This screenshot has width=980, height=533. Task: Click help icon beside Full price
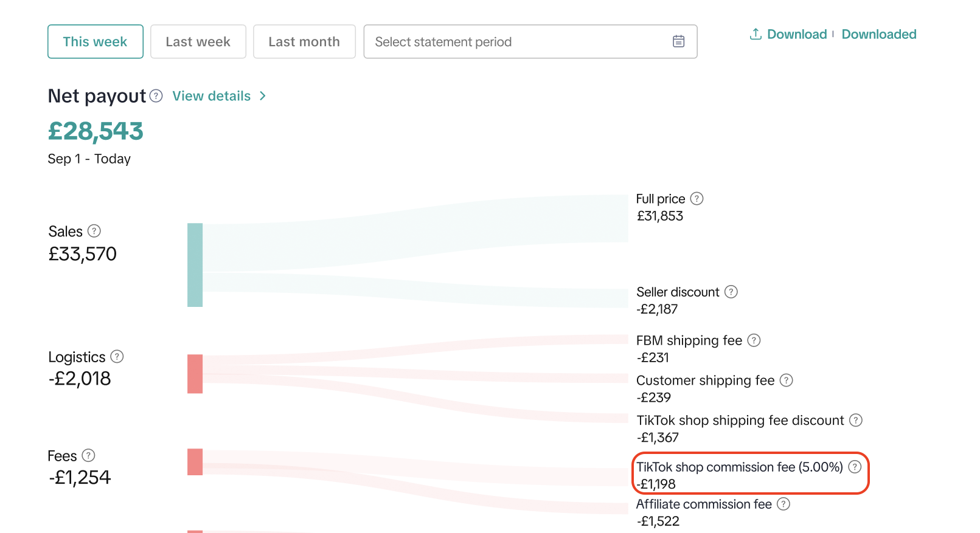tap(697, 199)
